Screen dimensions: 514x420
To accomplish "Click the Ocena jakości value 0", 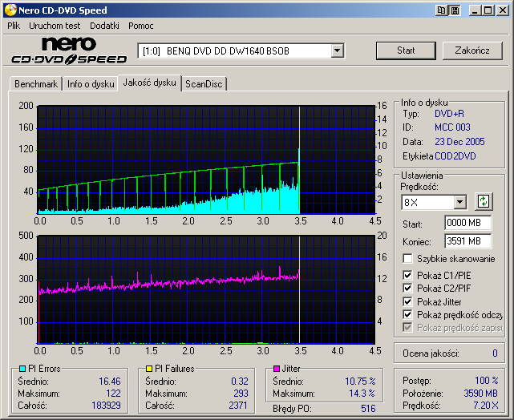I will 495,353.
